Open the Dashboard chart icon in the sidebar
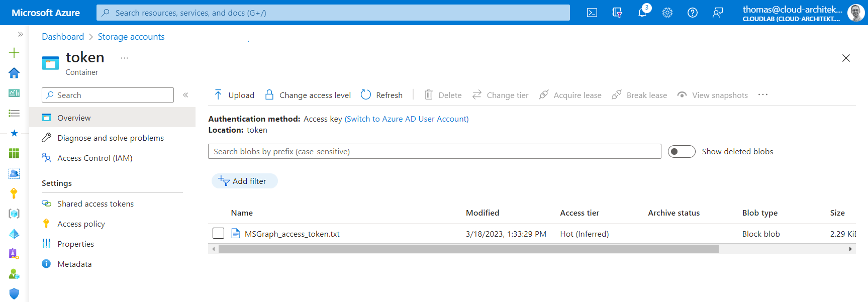Viewport: 868px width, 302px height. tap(14, 93)
